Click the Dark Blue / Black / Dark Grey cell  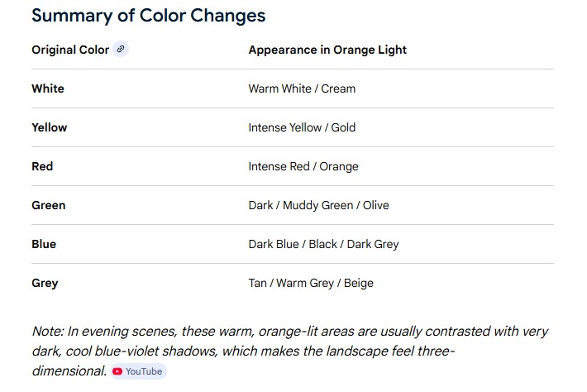coord(323,244)
